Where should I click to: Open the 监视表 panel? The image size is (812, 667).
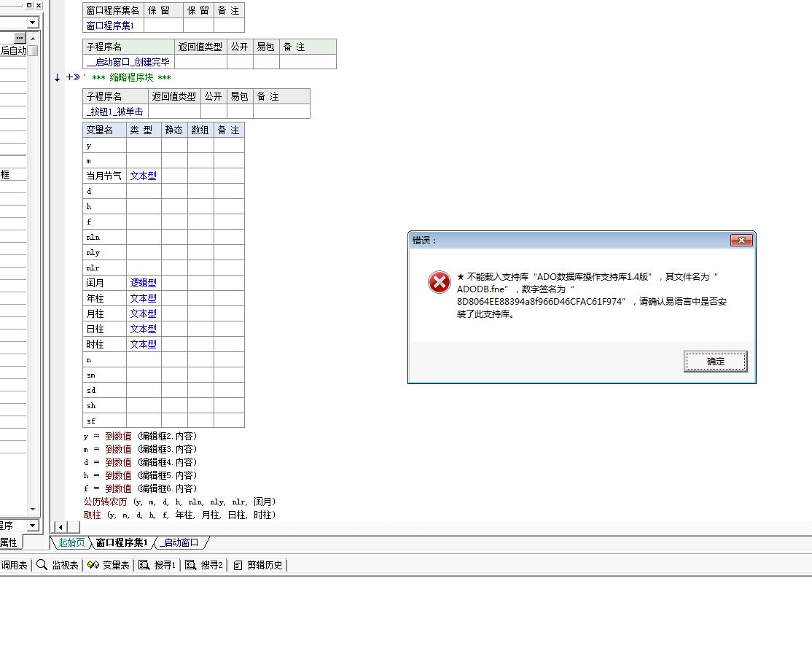pyautogui.click(x=58, y=565)
